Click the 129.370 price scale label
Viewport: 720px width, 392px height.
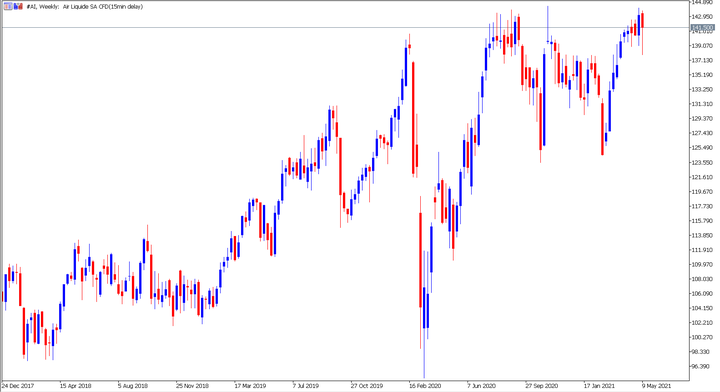(703, 118)
